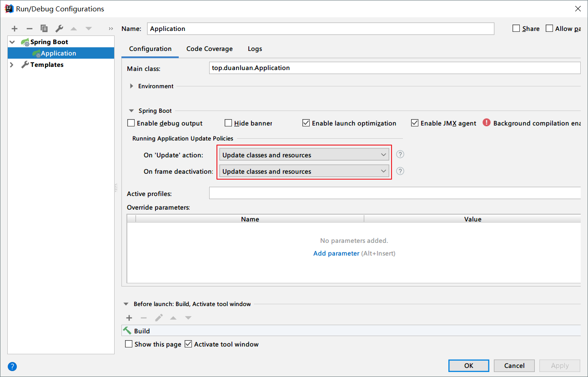The image size is (588, 377).
Task: Toggle the Allow parallel run checkbox
Action: pyautogui.click(x=549, y=28)
